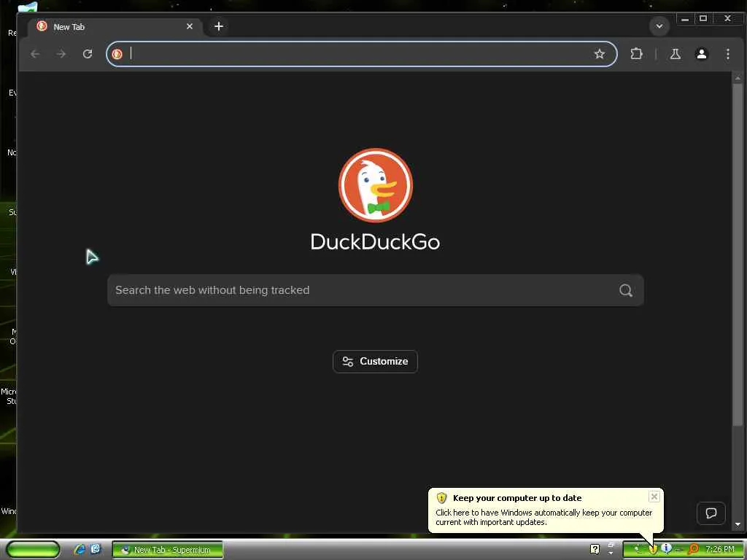Click the orange magnifier tray icon
This screenshot has height=560, width=747.
point(693,550)
